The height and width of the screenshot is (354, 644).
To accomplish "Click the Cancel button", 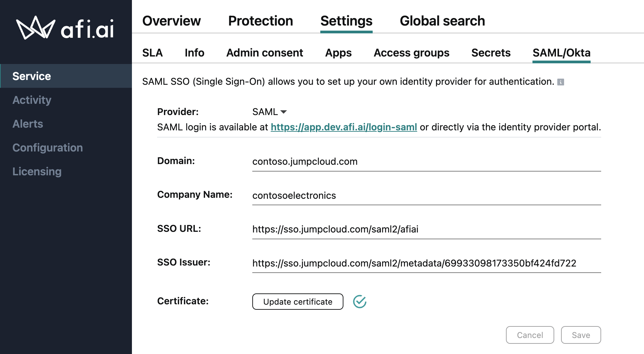I will [530, 335].
